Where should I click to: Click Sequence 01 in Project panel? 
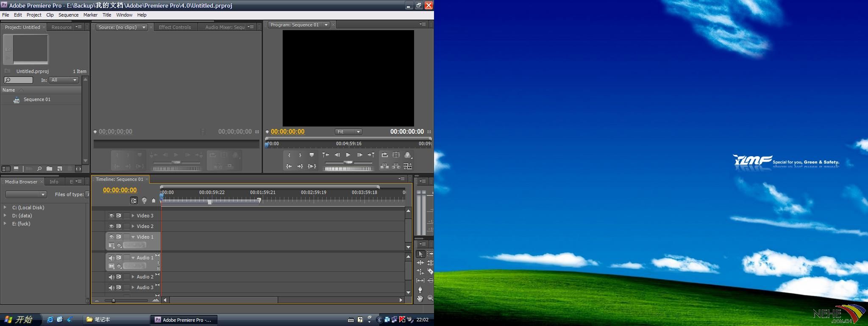[37, 99]
